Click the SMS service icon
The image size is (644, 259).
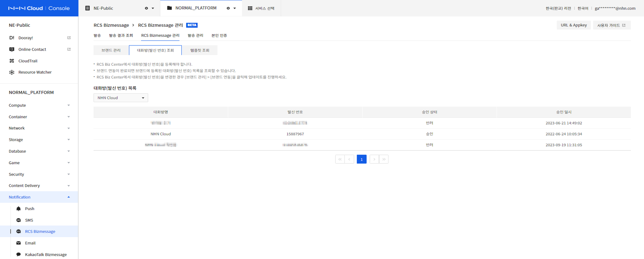[19, 220]
